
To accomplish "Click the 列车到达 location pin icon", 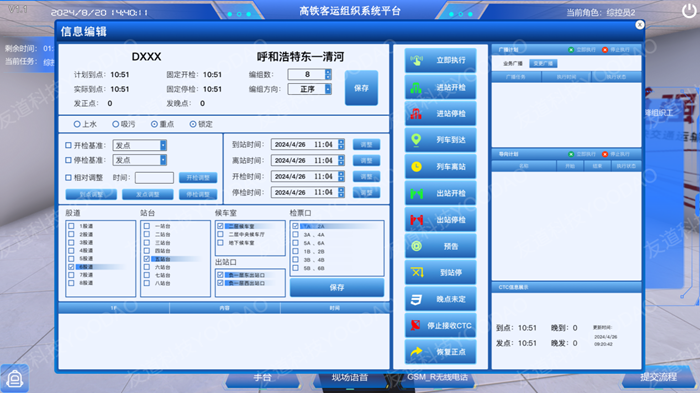I will point(416,140).
